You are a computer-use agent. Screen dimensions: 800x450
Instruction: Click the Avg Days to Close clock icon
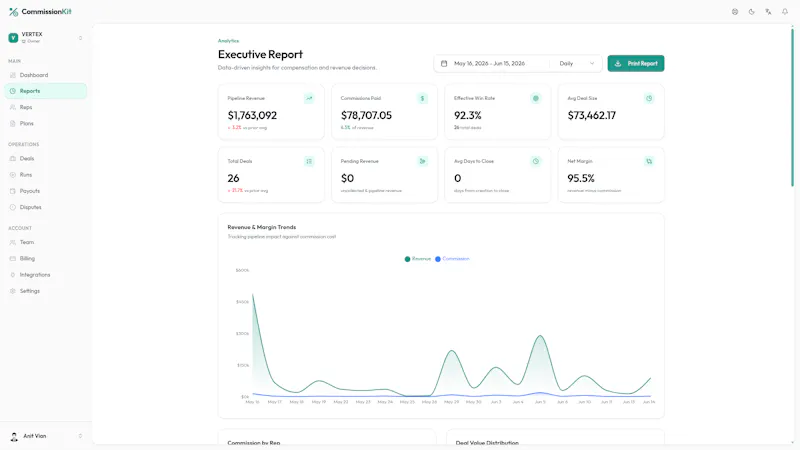pos(536,161)
